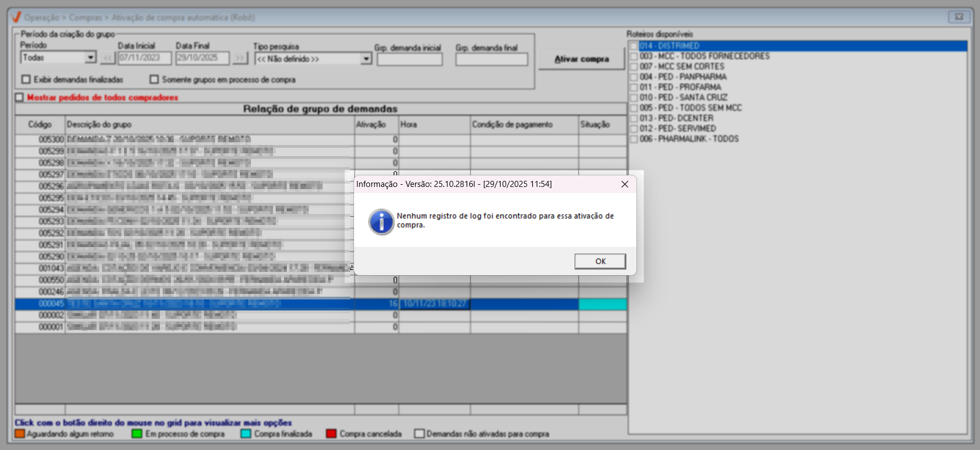This screenshot has height=450, width=980.
Task: Enable Exibir demandas finalizadas checkbox
Action: (26, 79)
